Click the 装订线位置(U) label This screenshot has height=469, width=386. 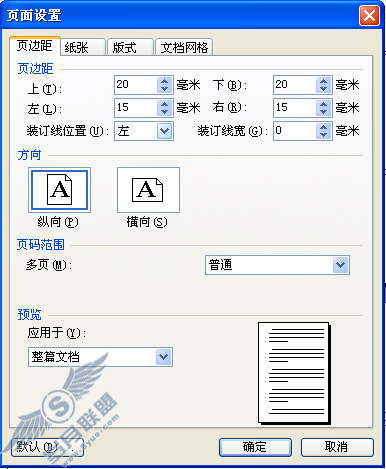[x=68, y=131]
